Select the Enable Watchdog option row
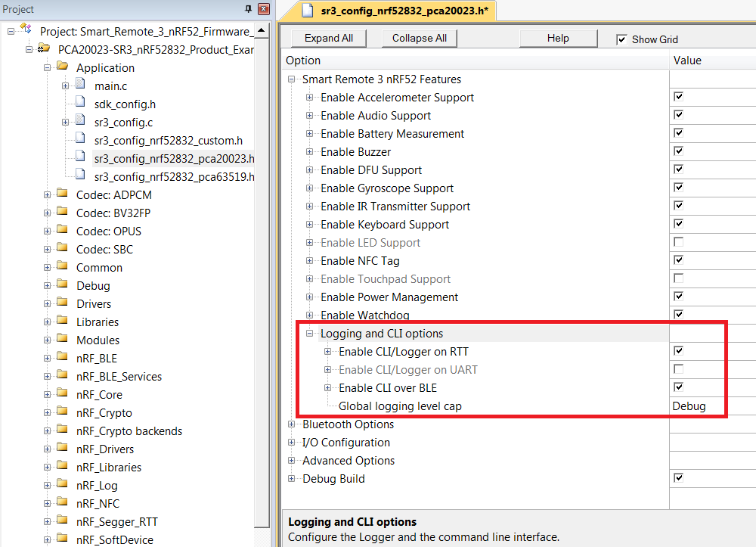 click(365, 315)
